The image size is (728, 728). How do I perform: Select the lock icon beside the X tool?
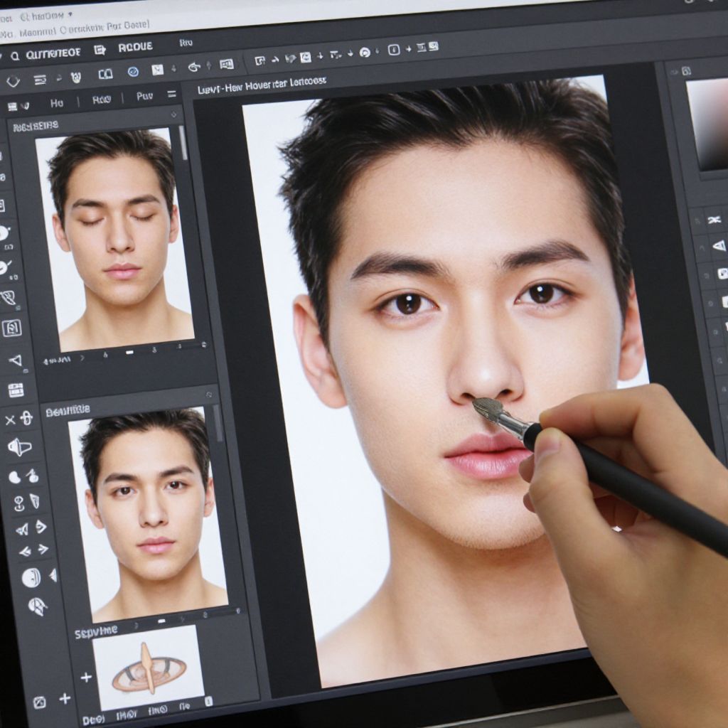pyautogui.click(x=27, y=418)
